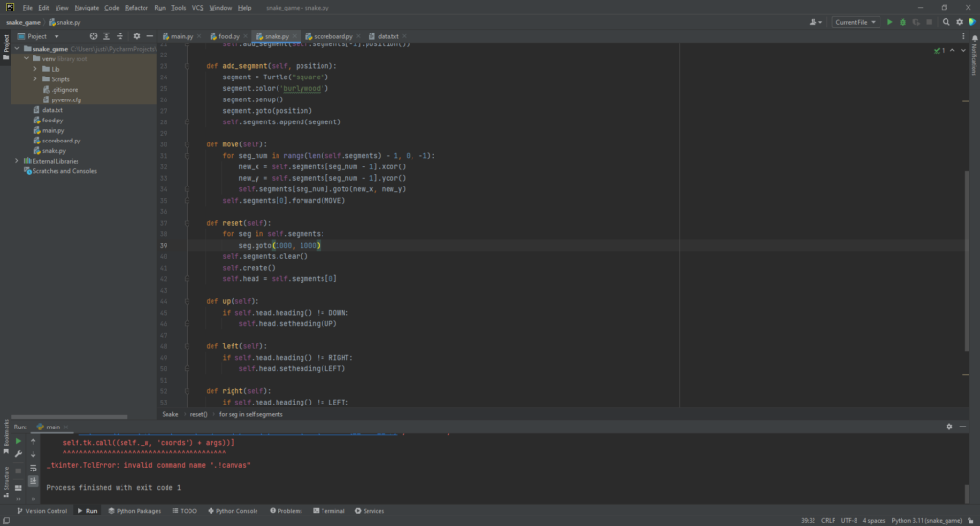980x526 pixels.
Task: Jump up the stack trace arrow
Action: 33,441
